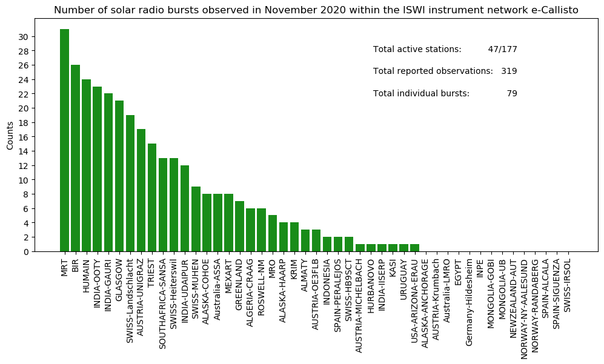This screenshot has width=604, height=364.
Task: Click the ALMATY station label
Action: coord(305,275)
